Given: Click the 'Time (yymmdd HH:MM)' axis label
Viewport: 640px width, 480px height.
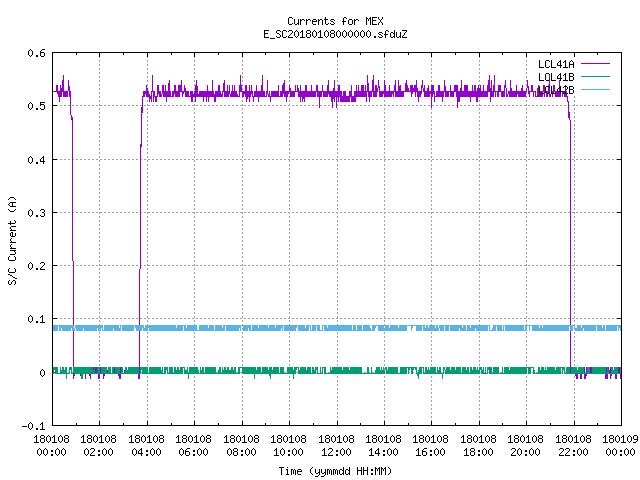Looking at the screenshot, I should [x=335, y=471].
